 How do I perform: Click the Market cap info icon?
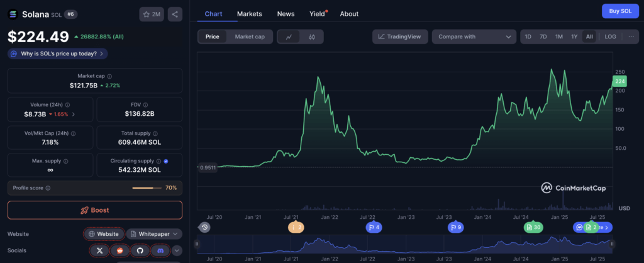[109, 76]
